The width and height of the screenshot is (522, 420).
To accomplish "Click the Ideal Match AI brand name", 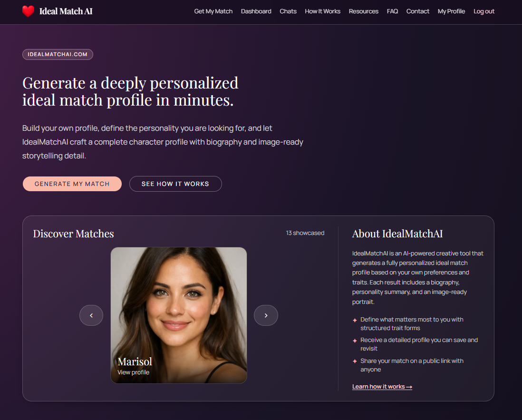I will point(66,11).
